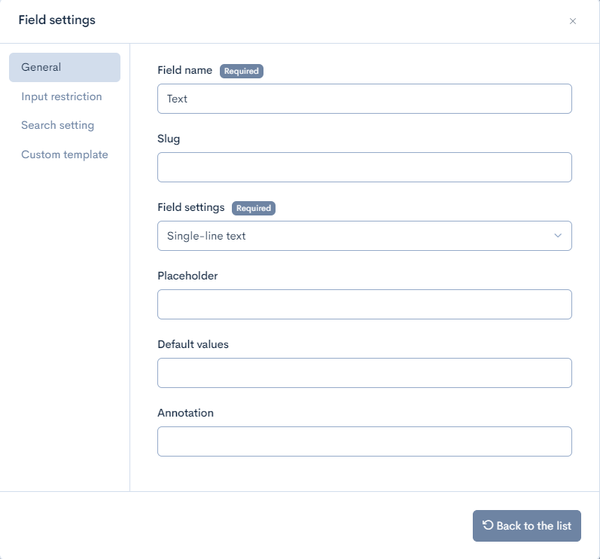
Task: Close the Field settings dialog
Action: (572, 21)
